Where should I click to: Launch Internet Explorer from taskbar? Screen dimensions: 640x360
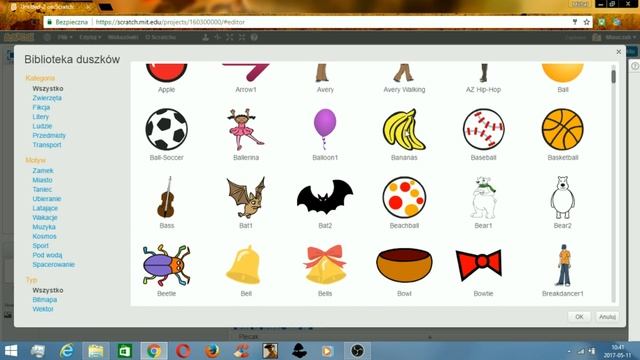(67, 351)
